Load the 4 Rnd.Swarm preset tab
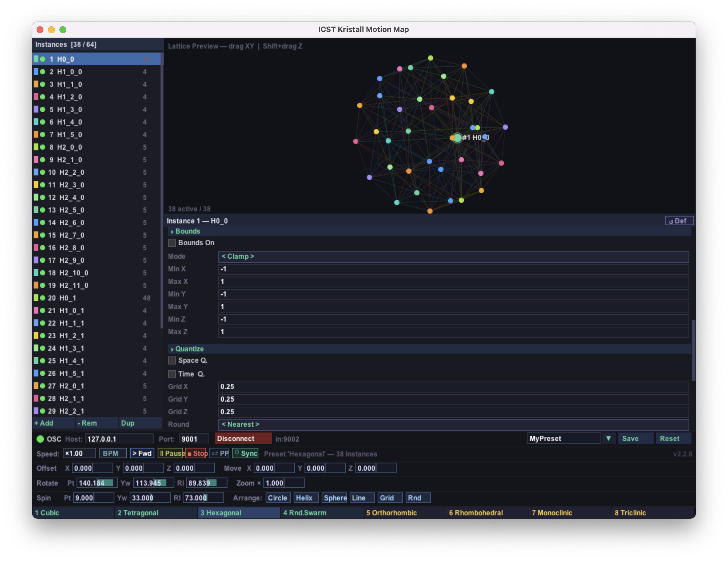The height and width of the screenshot is (561, 728). pyautogui.click(x=322, y=513)
